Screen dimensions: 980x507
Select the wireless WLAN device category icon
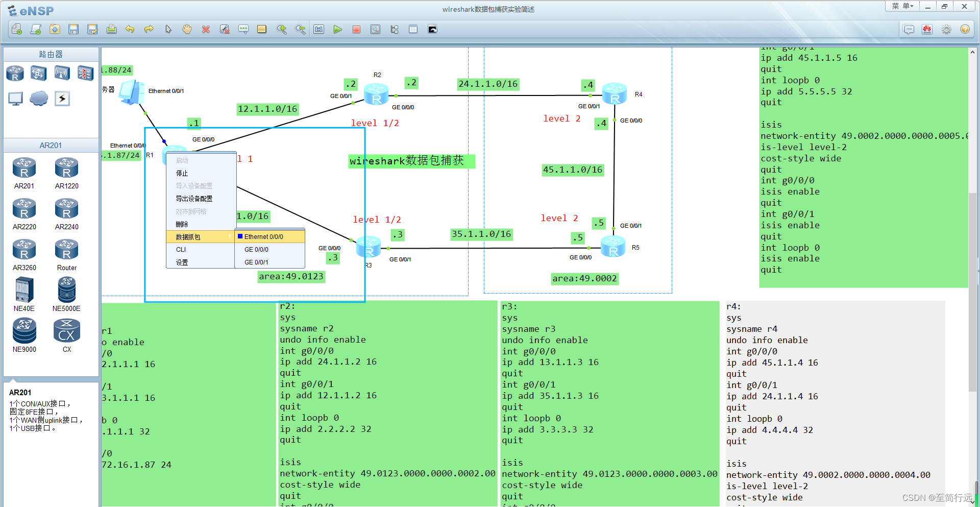(62, 74)
